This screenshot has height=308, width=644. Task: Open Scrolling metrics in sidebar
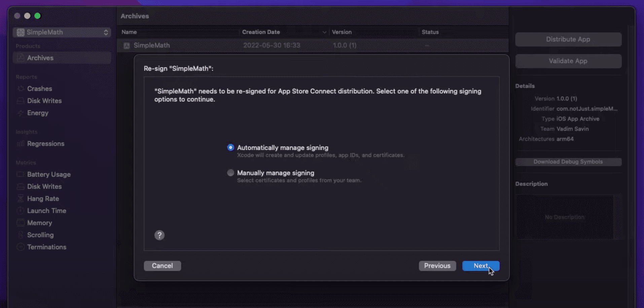pyautogui.click(x=40, y=235)
